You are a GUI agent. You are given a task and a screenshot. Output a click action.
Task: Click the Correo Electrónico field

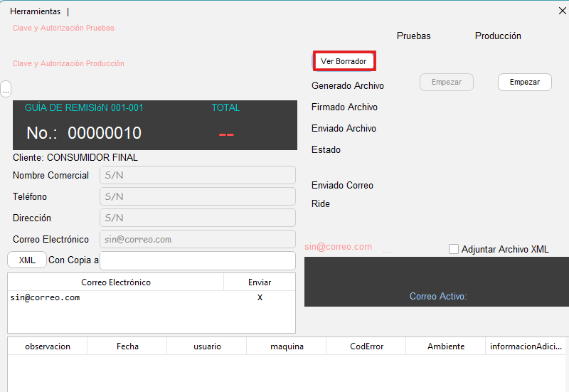[197, 239]
